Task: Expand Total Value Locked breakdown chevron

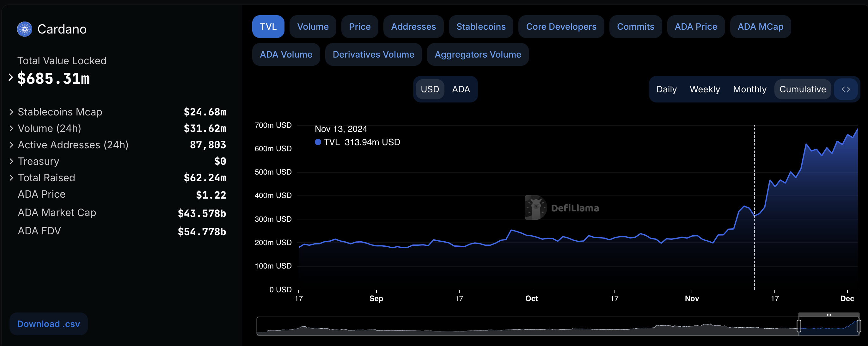Action: tap(11, 77)
